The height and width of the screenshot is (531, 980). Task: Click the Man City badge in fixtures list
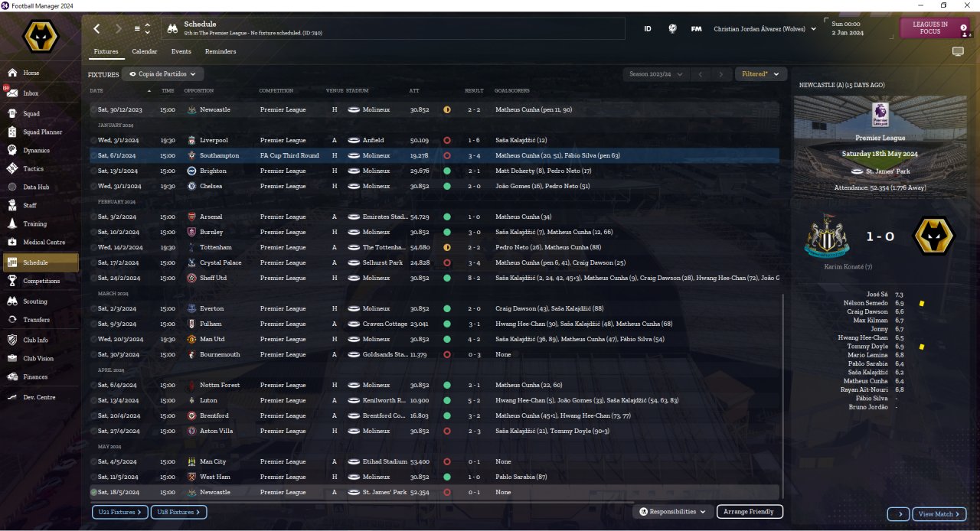tap(191, 461)
